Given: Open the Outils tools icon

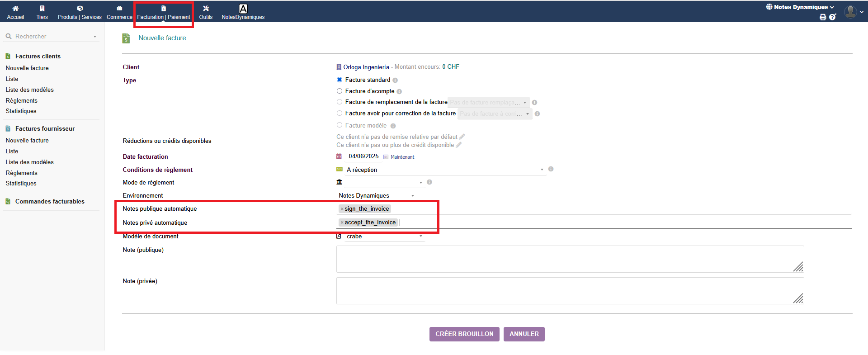Looking at the screenshot, I should pyautogui.click(x=206, y=9).
